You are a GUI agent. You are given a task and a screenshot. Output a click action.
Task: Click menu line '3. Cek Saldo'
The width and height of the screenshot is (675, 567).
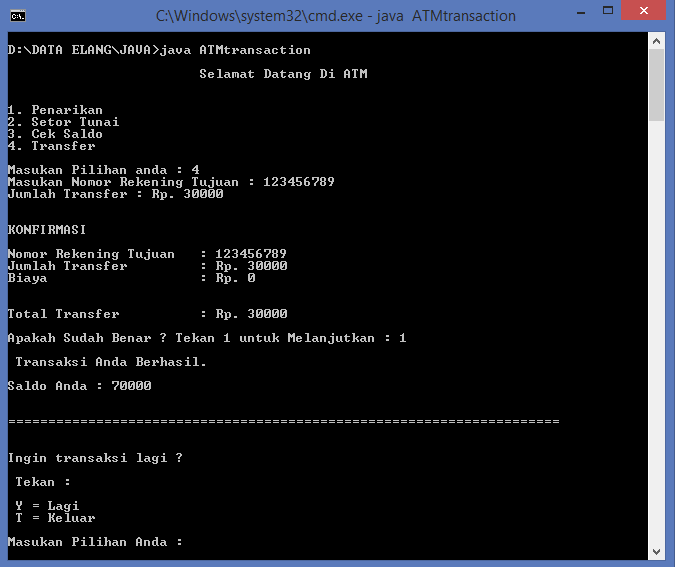click(55, 134)
